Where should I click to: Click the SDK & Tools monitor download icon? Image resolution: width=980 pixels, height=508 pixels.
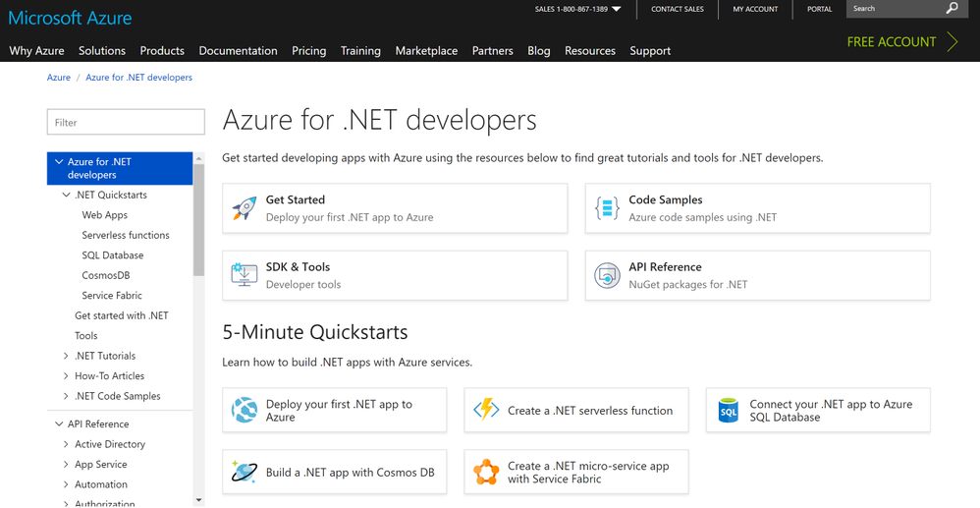click(244, 275)
